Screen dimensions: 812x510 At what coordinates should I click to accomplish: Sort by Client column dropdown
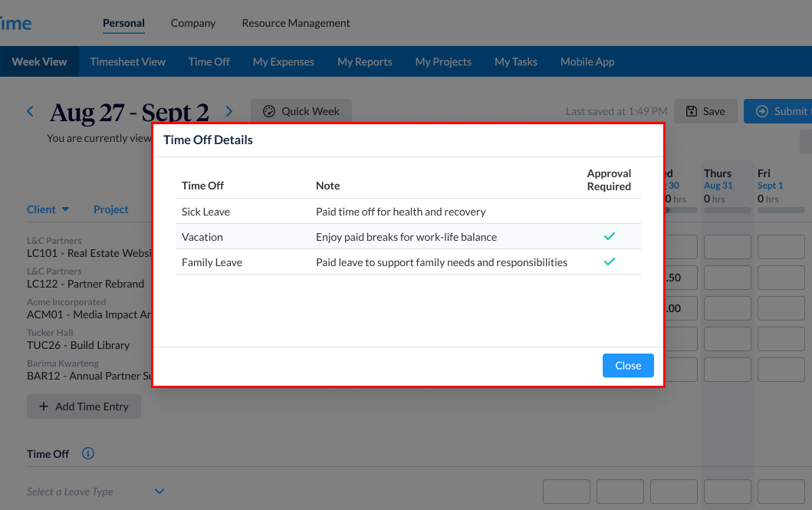[48, 209]
